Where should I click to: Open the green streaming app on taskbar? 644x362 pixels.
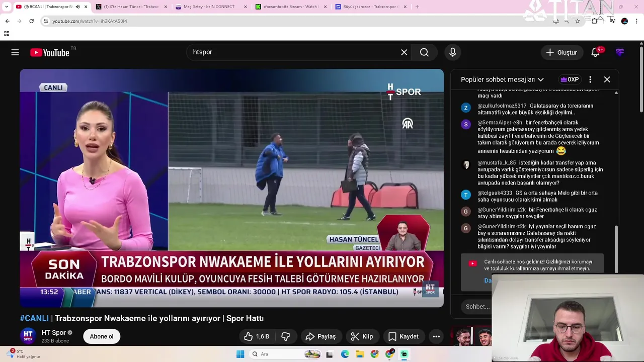[404, 354]
